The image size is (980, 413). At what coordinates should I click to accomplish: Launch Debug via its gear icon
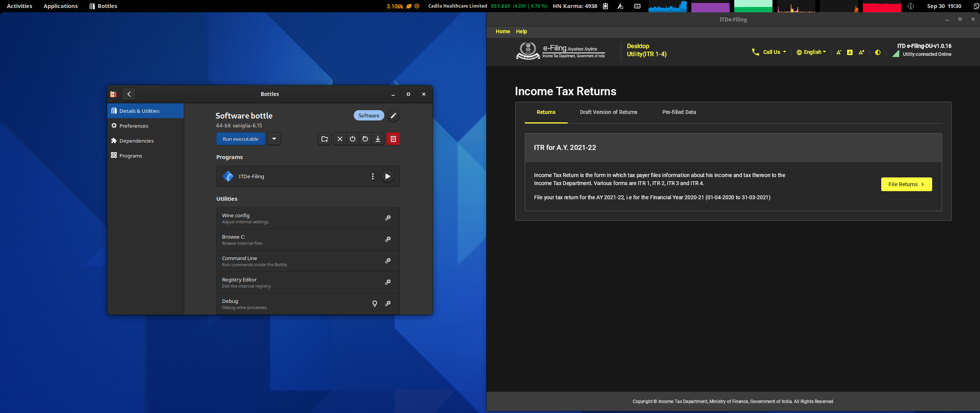tap(388, 304)
